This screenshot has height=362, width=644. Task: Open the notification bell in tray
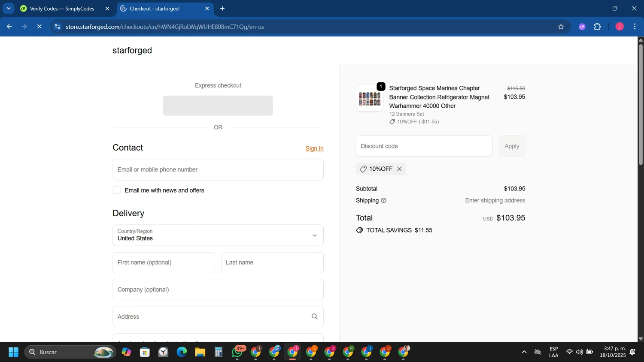coord(633,352)
